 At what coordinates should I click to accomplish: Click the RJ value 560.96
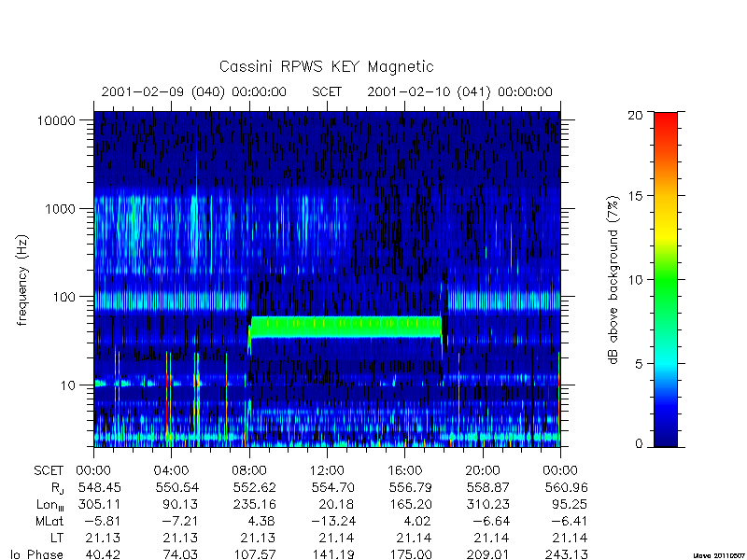pos(566,487)
